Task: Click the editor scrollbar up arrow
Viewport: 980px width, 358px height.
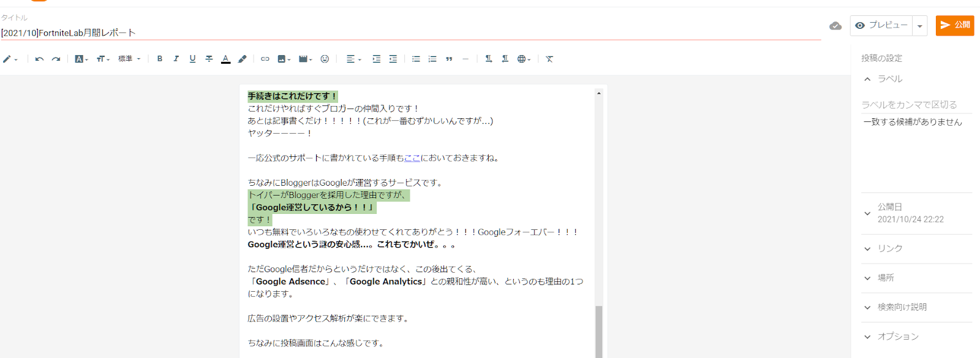Action: (x=598, y=93)
